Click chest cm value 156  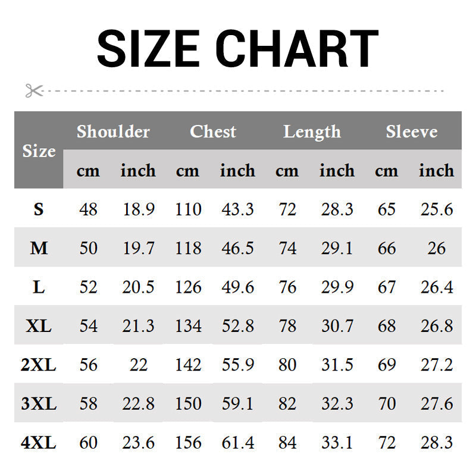click(x=188, y=442)
